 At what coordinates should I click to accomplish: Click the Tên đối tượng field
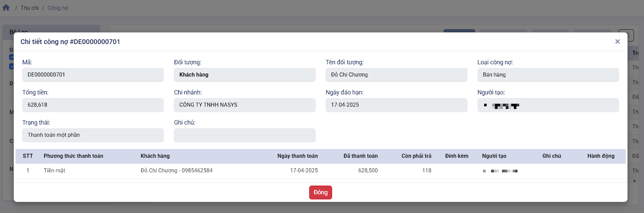pyautogui.click(x=396, y=75)
